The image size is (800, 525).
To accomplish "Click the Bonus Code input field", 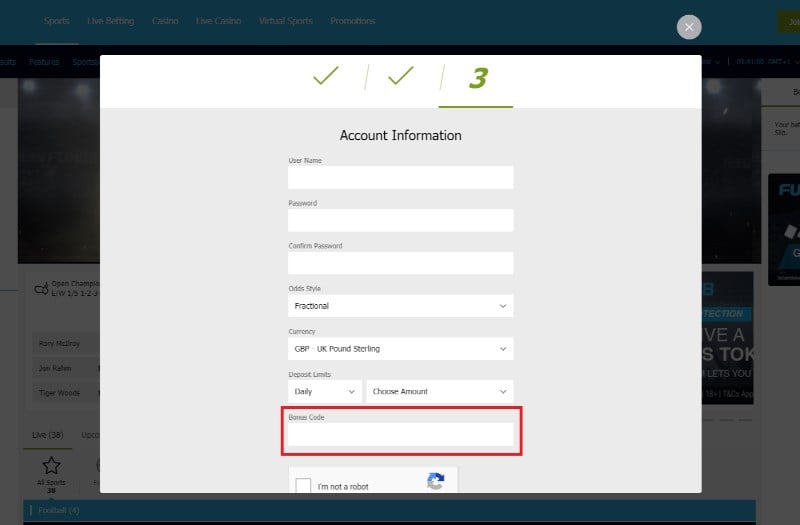I will [x=401, y=434].
